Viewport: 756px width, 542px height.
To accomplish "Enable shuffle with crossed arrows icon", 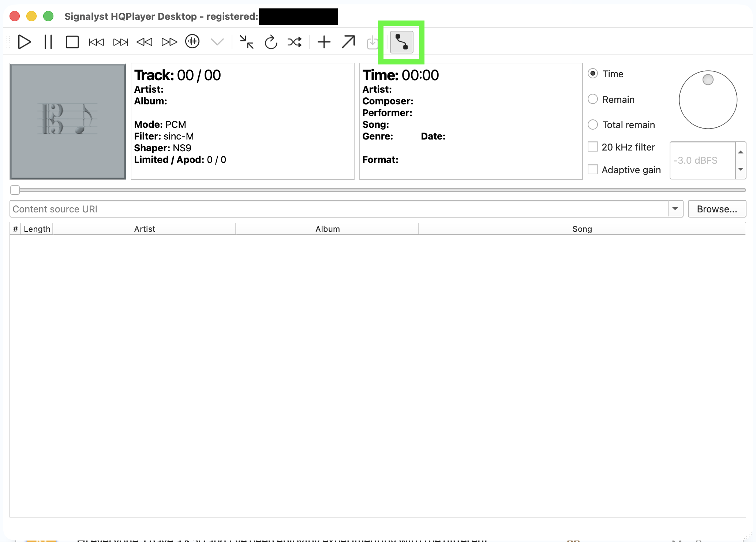I will pyautogui.click(x=295, y=42).
